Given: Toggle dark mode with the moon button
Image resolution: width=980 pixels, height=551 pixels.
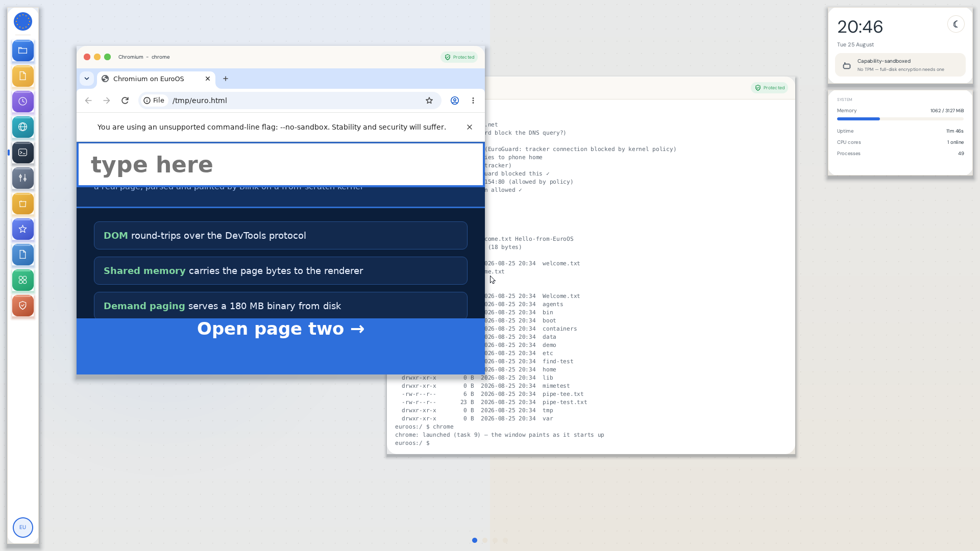Looking at the screenshot, I should (956, 24).
